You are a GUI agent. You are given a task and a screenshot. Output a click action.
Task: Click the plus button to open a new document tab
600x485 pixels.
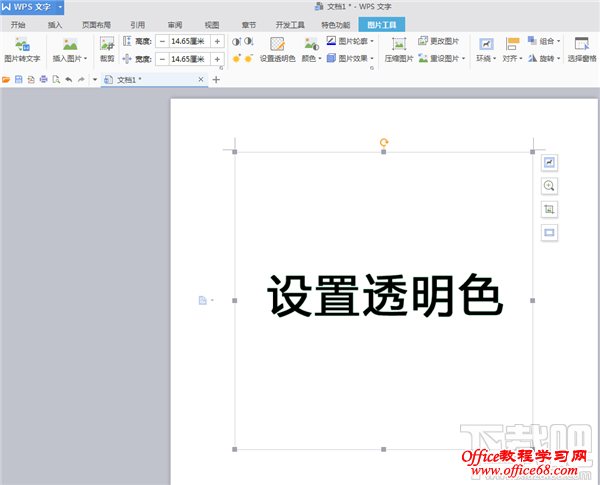pos(216,79)
